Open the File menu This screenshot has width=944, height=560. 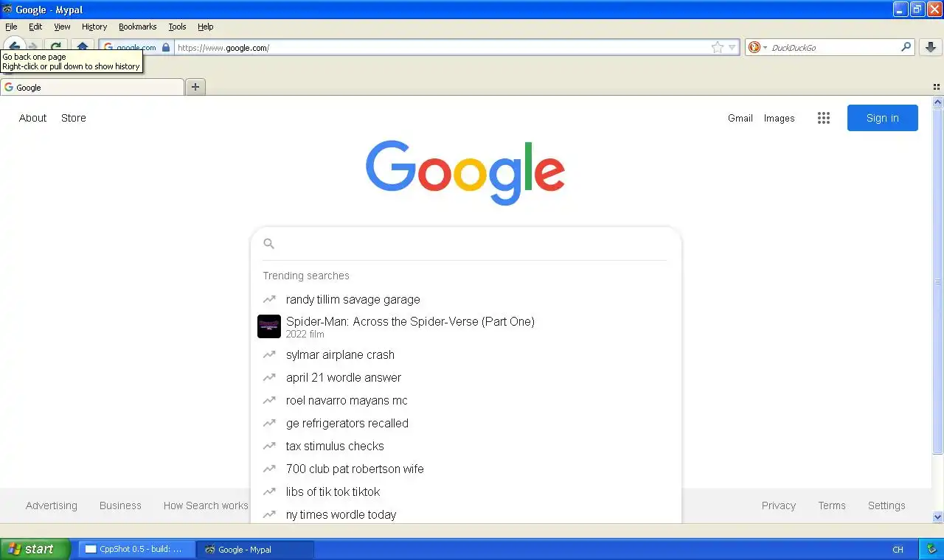coord(11,27)
